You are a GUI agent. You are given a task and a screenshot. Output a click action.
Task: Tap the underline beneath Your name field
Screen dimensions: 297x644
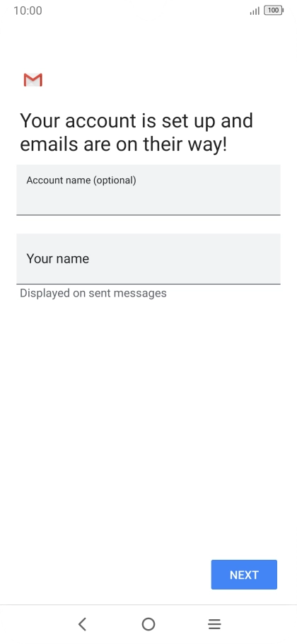[148, 283]
